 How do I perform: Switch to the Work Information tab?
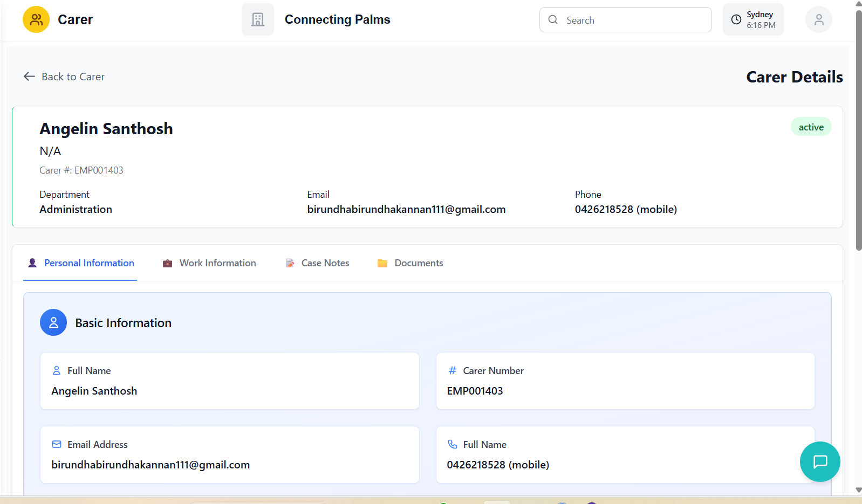pos(209,263)
